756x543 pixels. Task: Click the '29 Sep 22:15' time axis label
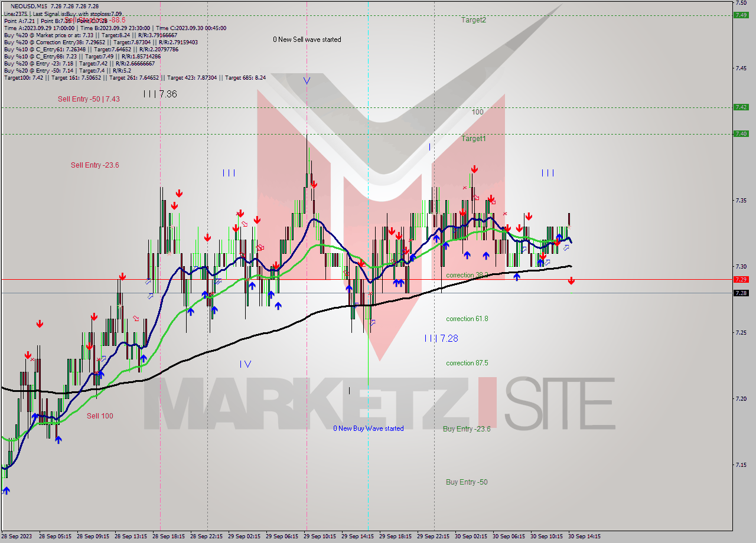(x=434, y=537)
